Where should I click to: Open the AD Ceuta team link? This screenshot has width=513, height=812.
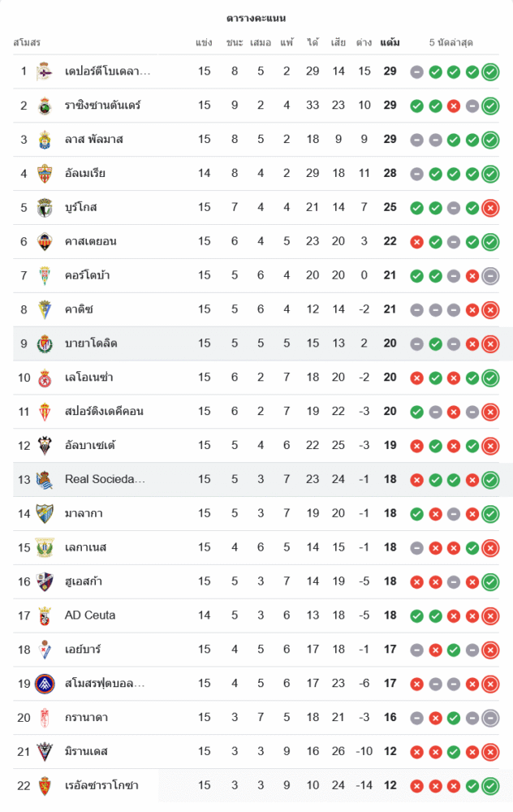pos(90,615)
